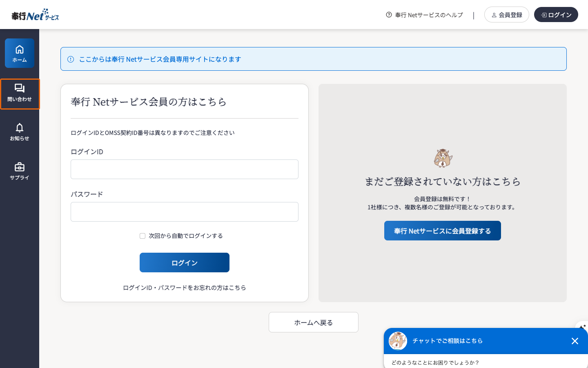
Task: Open the お知らせ bell icon
Action: pos(19,128)
